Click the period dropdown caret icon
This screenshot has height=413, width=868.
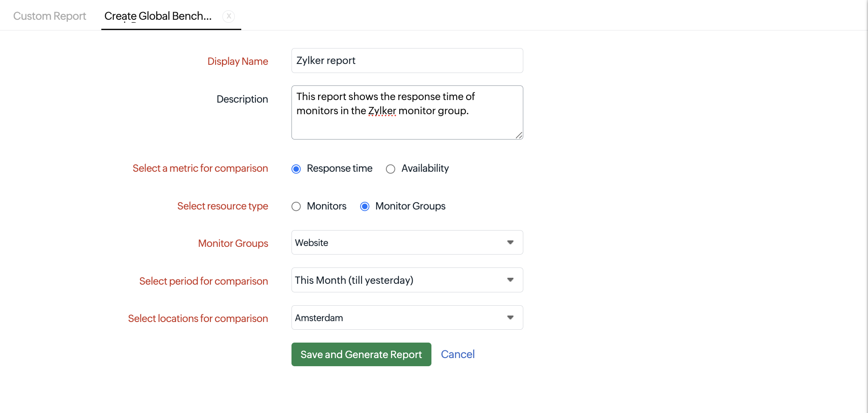click(x=510, y=280)
